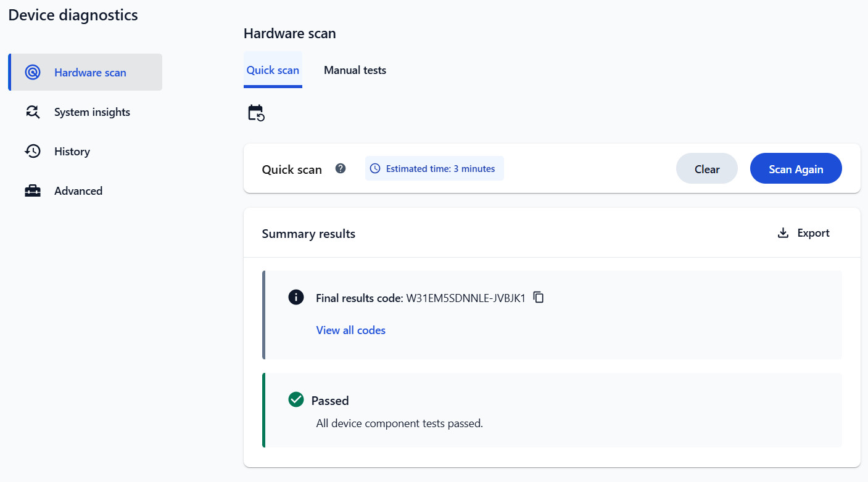Click the Quick scan help question mark
The width and height of the screenshot is (868, 482).
tap(341, 168)
